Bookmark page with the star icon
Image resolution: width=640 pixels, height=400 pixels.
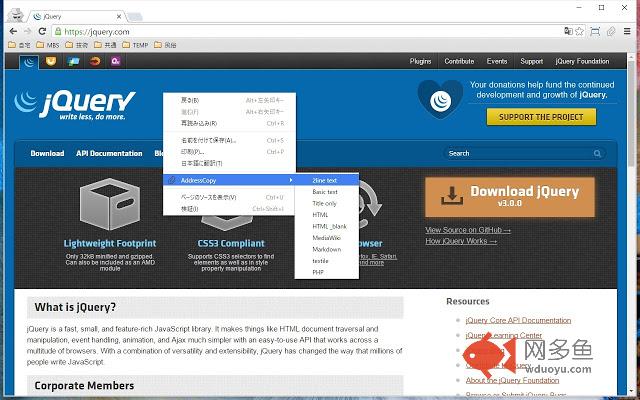579,31
